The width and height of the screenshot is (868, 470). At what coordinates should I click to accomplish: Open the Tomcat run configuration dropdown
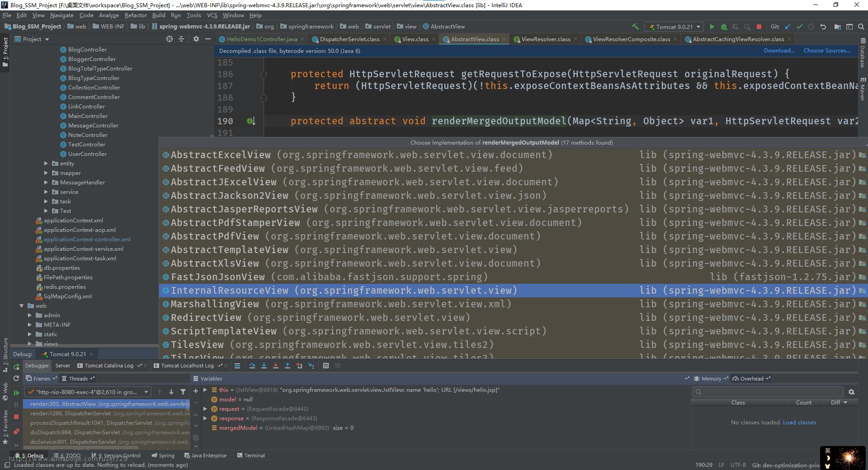[674, 27]
